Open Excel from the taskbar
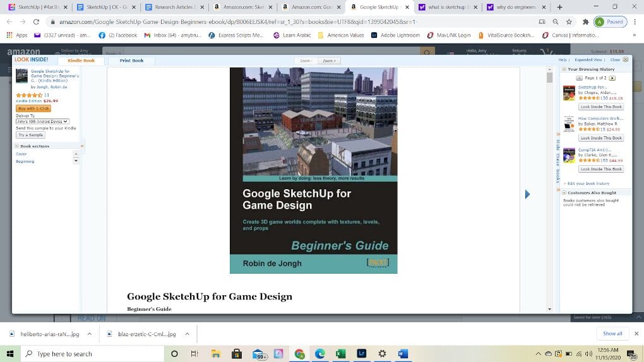644x362 pixels. point(340,354)
